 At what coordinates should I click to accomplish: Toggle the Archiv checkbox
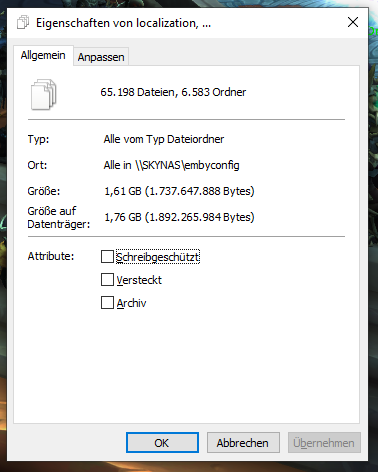pyautogui.click(x=107, y=303)
